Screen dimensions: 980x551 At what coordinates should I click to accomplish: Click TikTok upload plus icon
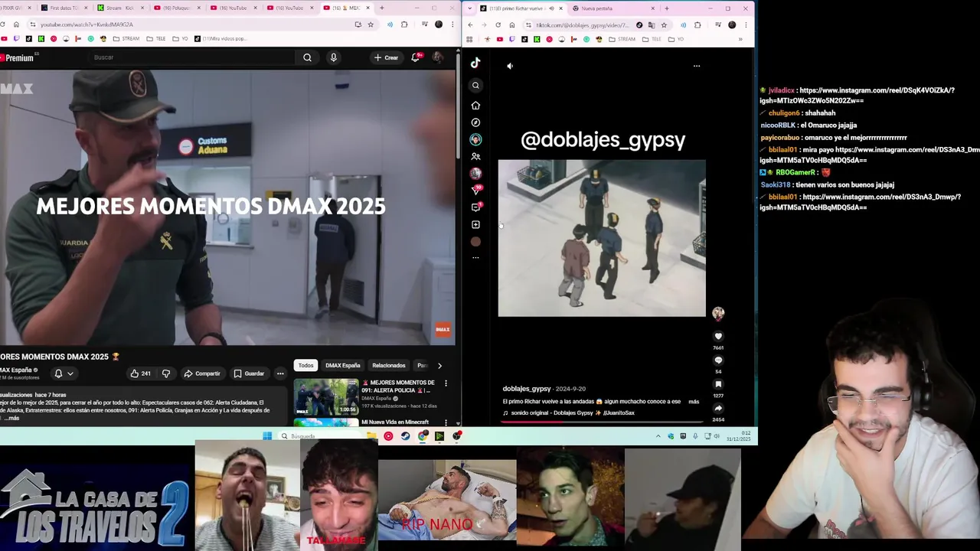(475, 224)
